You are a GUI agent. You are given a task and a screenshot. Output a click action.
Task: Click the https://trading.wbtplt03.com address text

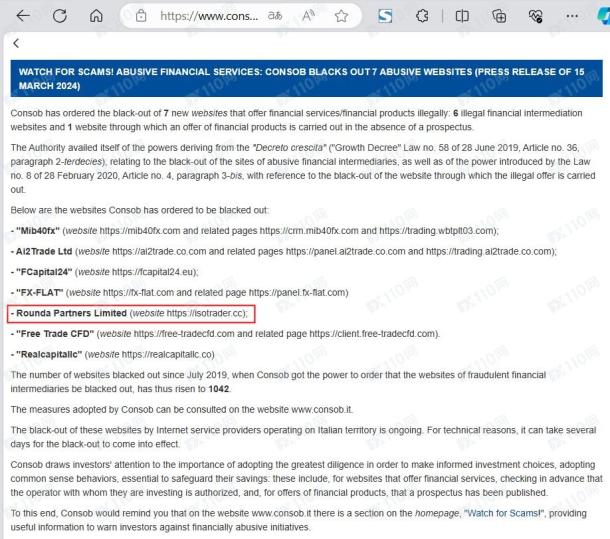[x=436, y=231]
